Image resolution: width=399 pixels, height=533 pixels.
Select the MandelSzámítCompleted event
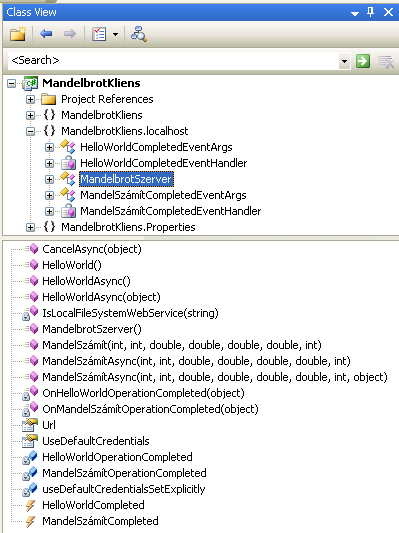tap(100, 521)
